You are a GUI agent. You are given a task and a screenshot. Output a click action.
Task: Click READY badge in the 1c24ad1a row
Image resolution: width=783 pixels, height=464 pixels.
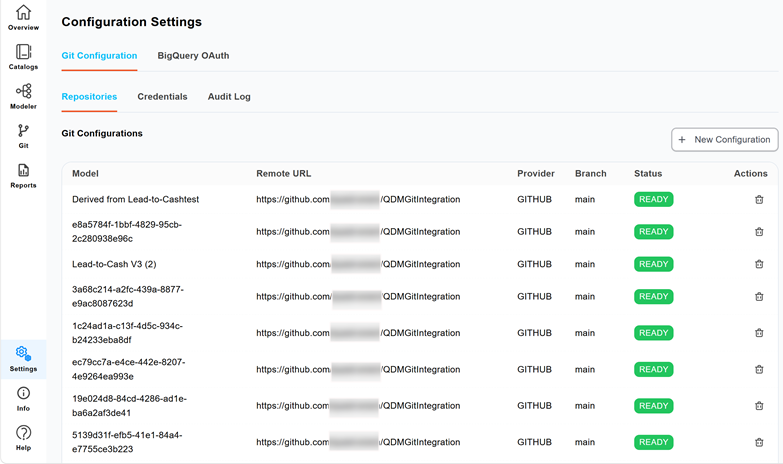654,333
